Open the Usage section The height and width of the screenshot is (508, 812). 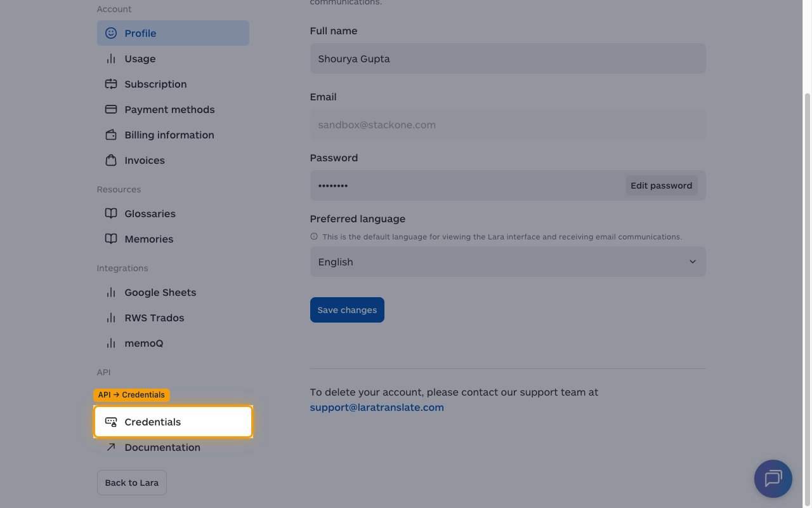pyautogui.click(x=173, y=58)
